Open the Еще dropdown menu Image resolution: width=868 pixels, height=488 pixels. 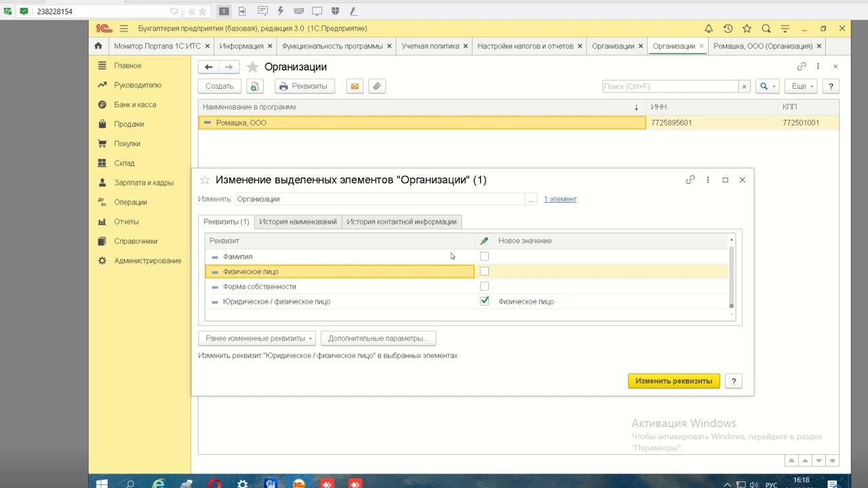802,86
